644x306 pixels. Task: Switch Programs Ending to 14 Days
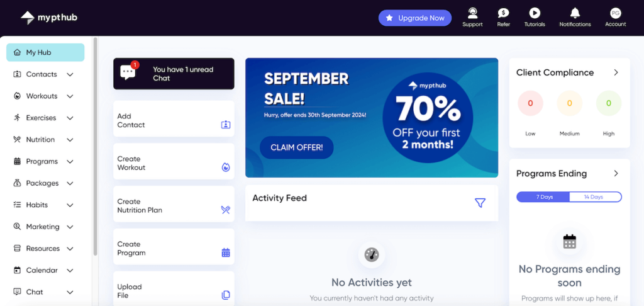594,197
